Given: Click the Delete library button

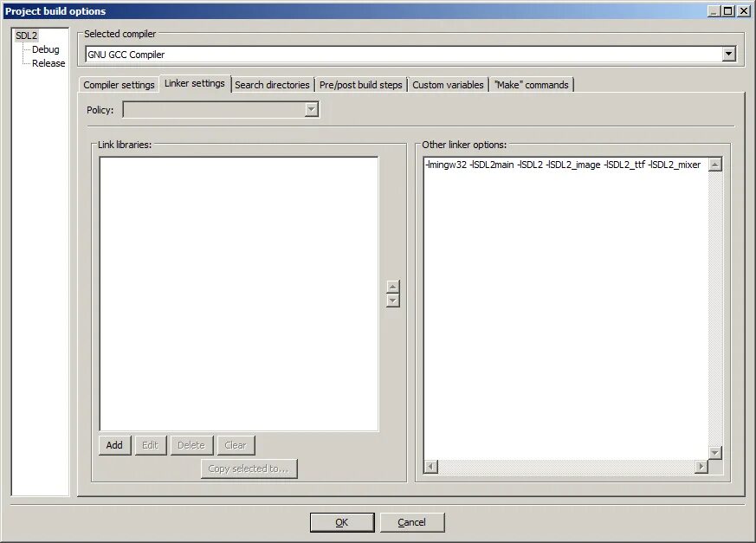Looking at the screenshot, I should (x=191, y=445).
